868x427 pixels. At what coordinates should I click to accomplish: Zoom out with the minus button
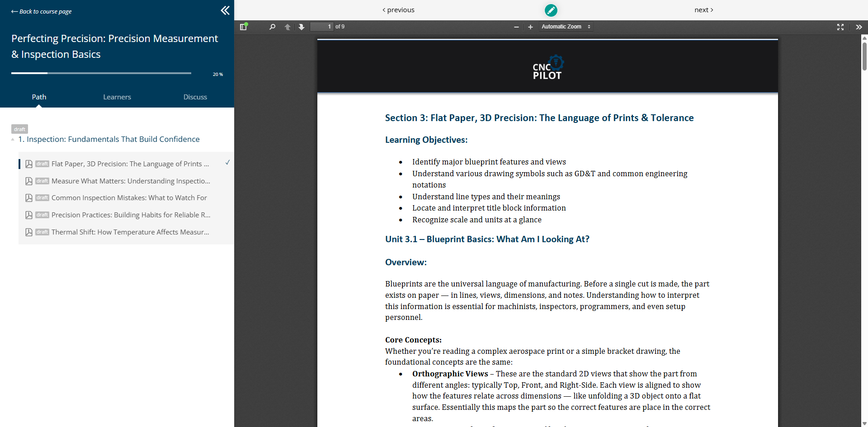(x=516, y=27)
